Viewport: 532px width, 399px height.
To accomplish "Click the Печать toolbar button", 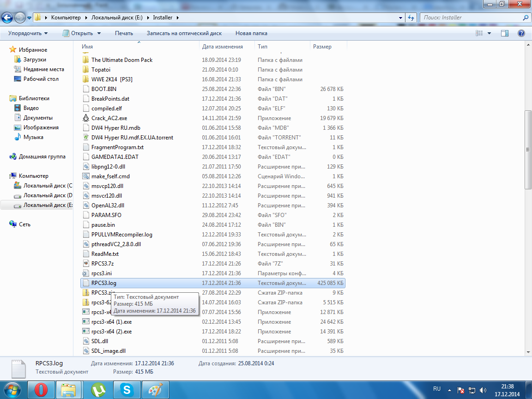I will pyautogui.click(x=124, y=33).
